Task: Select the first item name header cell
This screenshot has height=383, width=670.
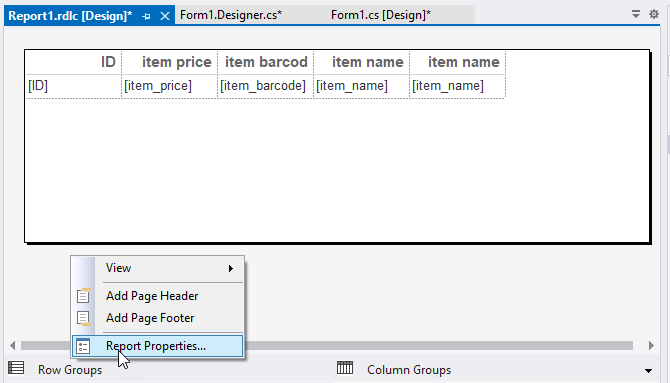Action: point(361,62)
